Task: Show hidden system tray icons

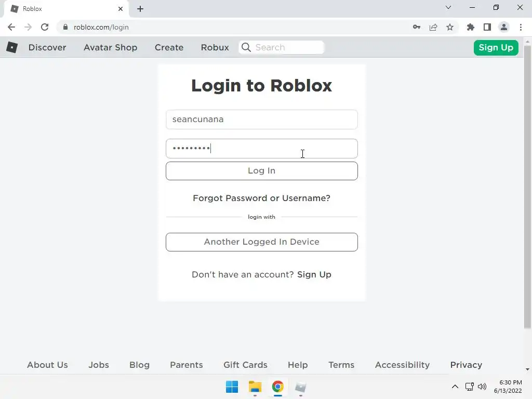Action: (x=455, y=387)
